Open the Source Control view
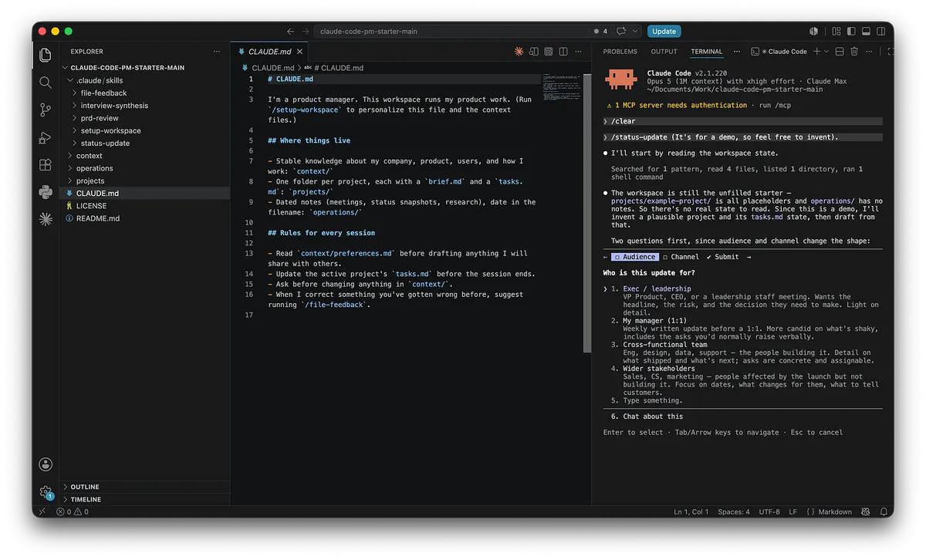This screenshot has height=560, width=926. coord(46,110)
